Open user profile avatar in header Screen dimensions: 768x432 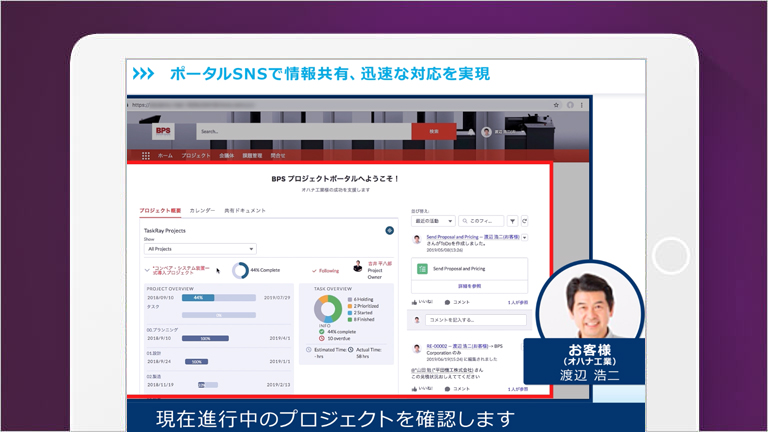(486, 131)
